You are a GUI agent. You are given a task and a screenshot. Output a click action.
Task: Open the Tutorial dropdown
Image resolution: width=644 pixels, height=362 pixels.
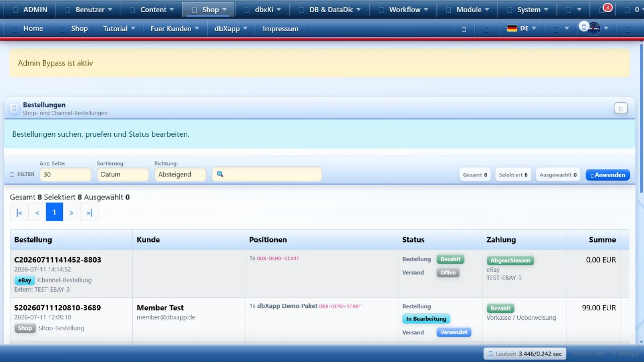[x=119, y=29]
